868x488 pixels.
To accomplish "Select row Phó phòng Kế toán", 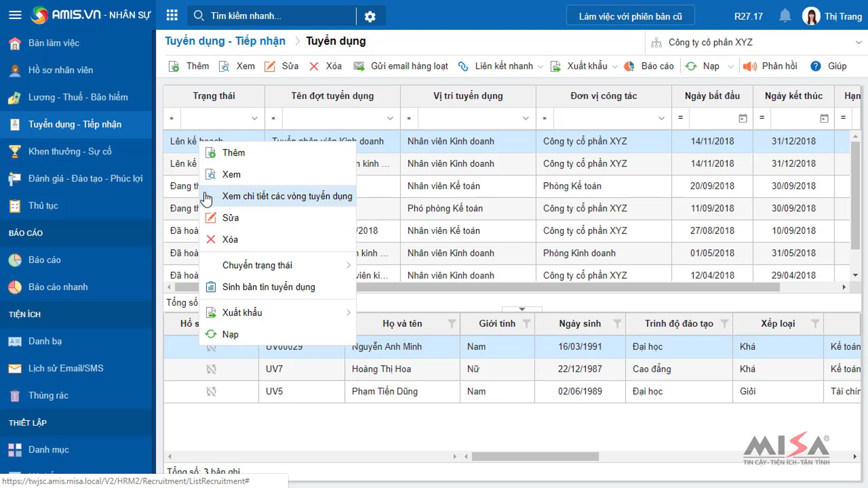I will pyautogui.click(x=506, y=209).
